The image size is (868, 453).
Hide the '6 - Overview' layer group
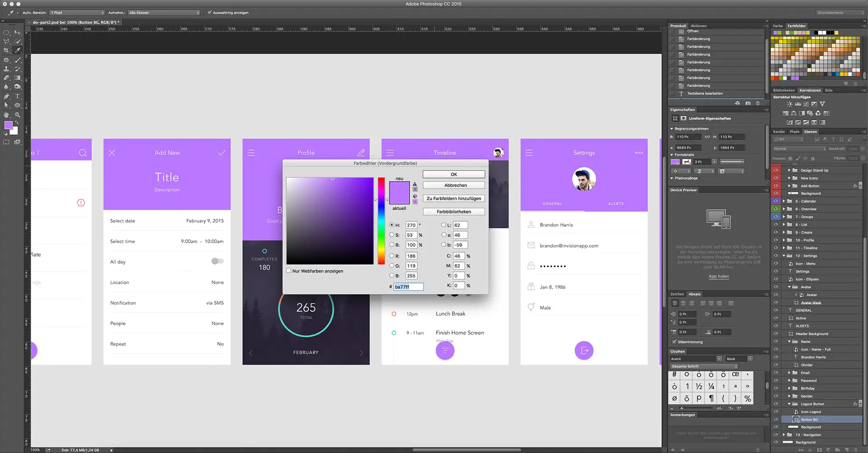click(x=776, y=209)
